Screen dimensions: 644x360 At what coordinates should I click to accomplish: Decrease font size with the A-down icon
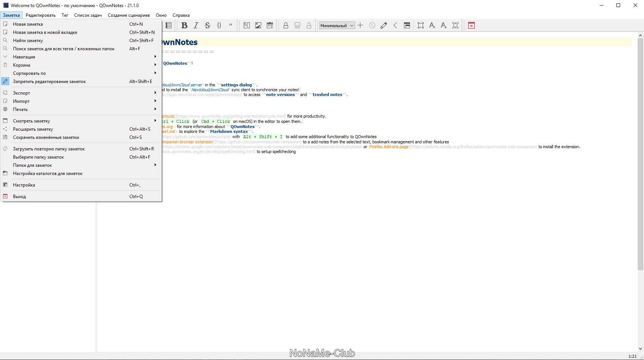pos(444,25)
